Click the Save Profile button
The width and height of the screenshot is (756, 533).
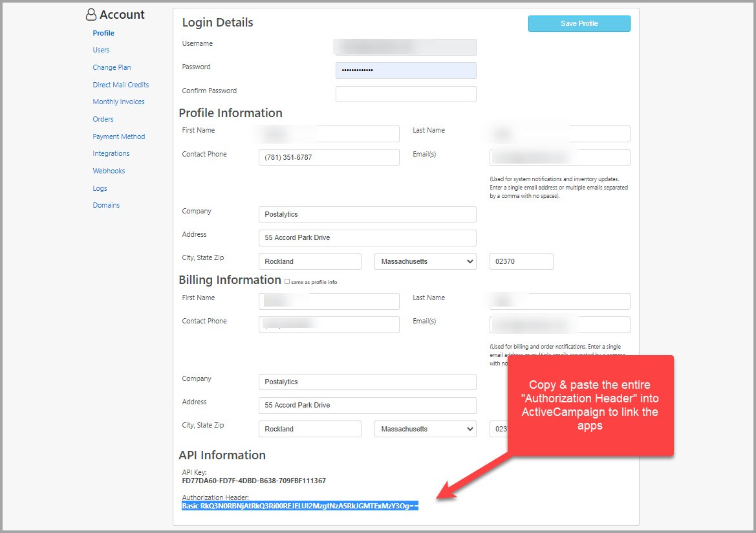[x=579, y=23]
